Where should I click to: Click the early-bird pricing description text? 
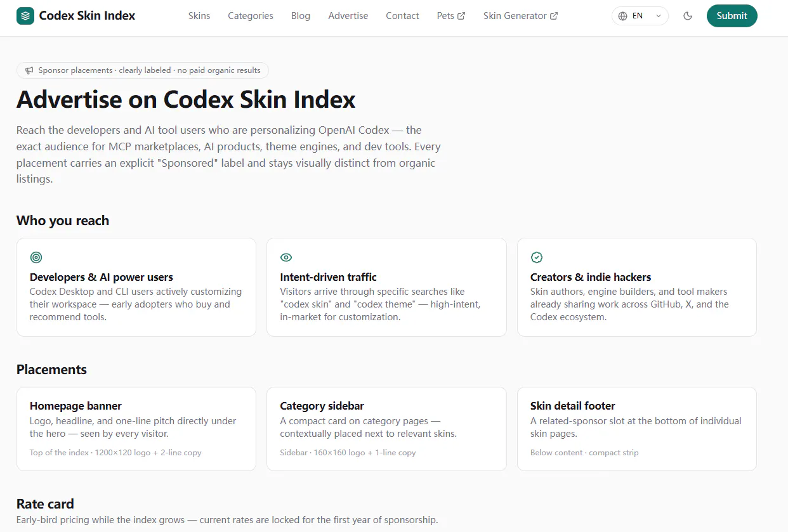(227, 520)
